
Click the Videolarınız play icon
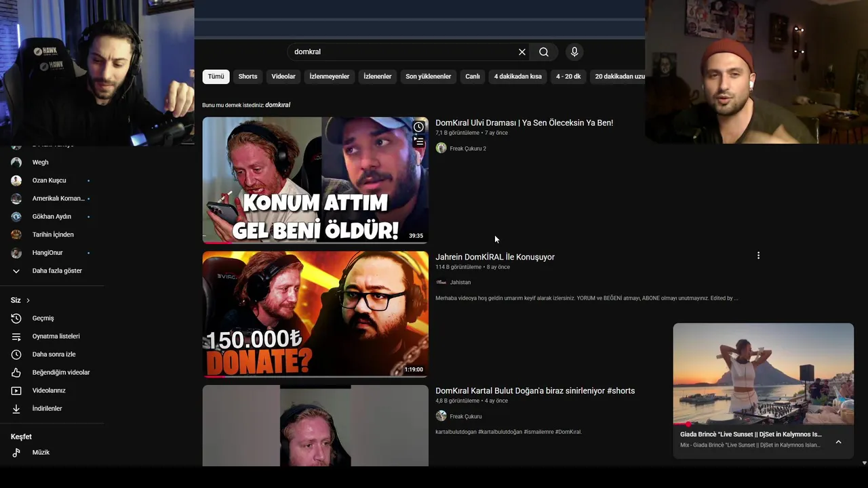(16, 390)
